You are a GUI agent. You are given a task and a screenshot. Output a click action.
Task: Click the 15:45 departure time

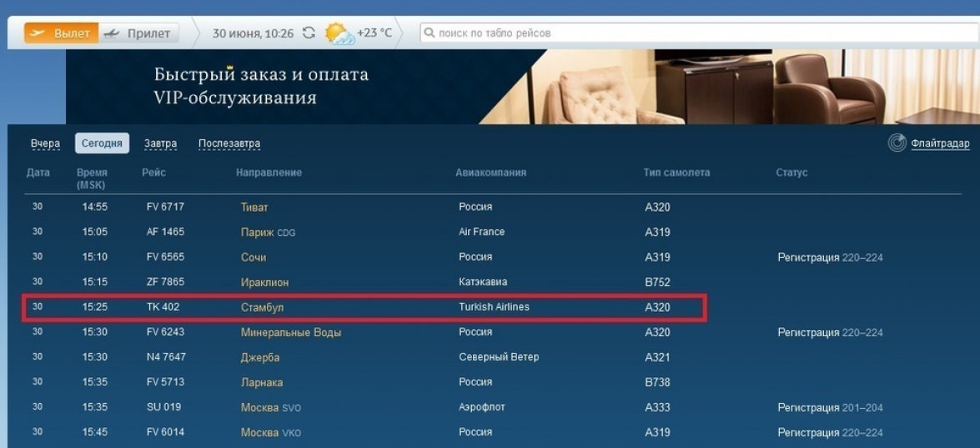[95, 432]
